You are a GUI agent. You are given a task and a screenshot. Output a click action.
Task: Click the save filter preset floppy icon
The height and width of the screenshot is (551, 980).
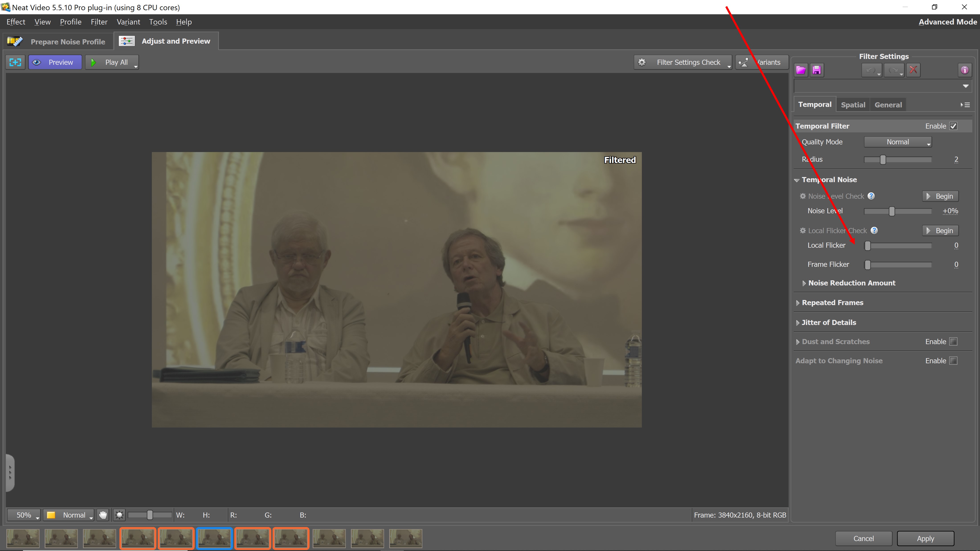coord(817,70)
